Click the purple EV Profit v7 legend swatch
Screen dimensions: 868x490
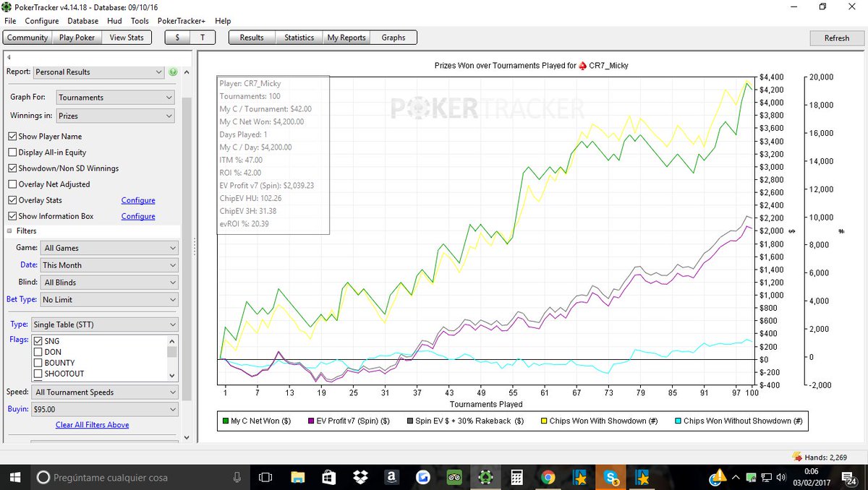312,421
